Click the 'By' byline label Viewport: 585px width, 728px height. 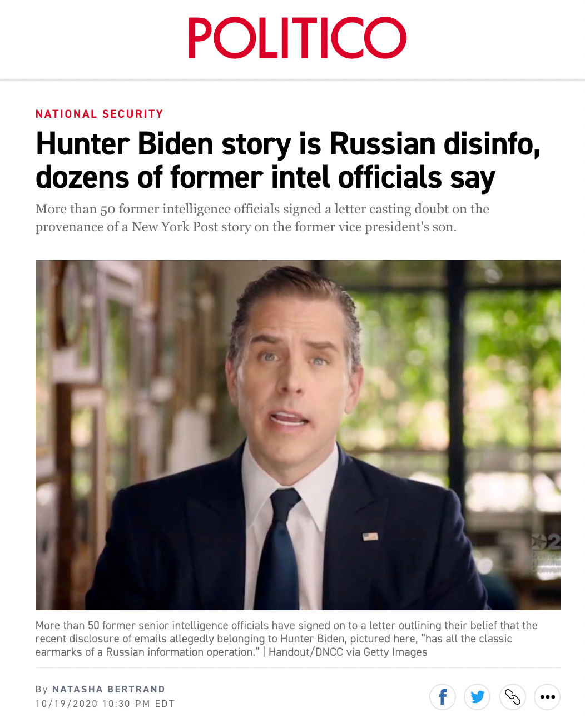(42, 689)
